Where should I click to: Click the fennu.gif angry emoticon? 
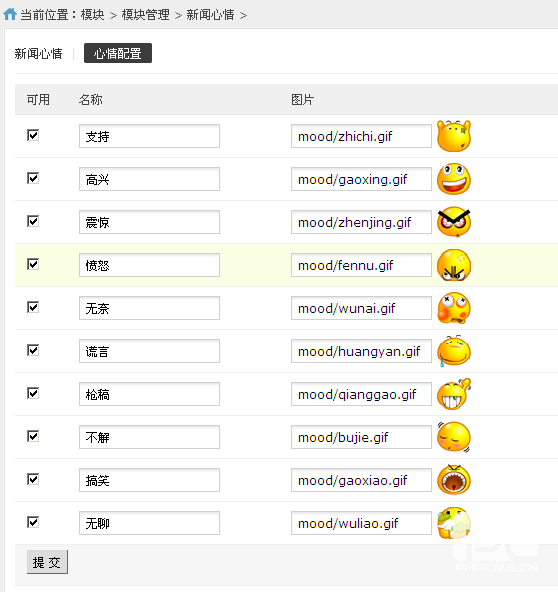coord(454,265)
